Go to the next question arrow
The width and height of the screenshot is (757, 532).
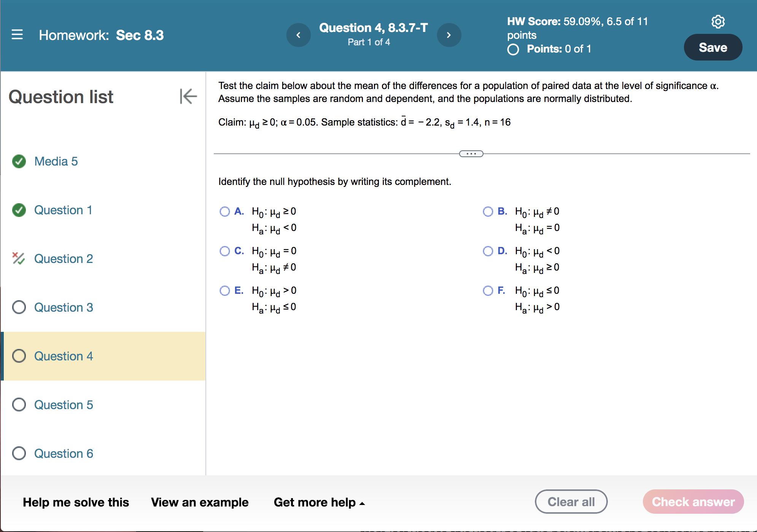[449, 35]
